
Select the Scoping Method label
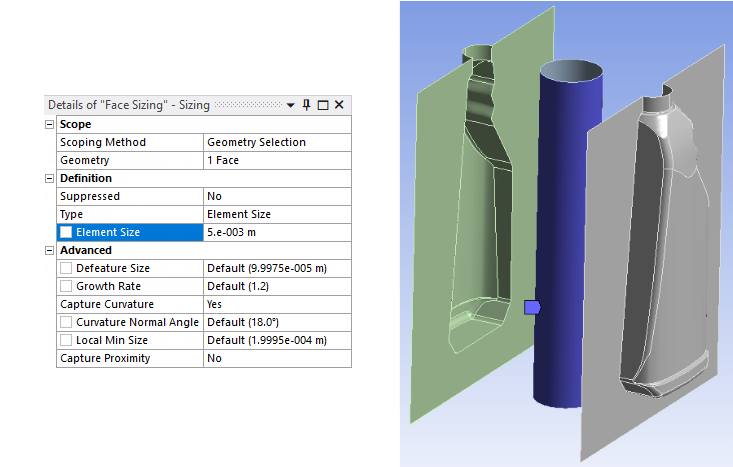tap(103, 142)
